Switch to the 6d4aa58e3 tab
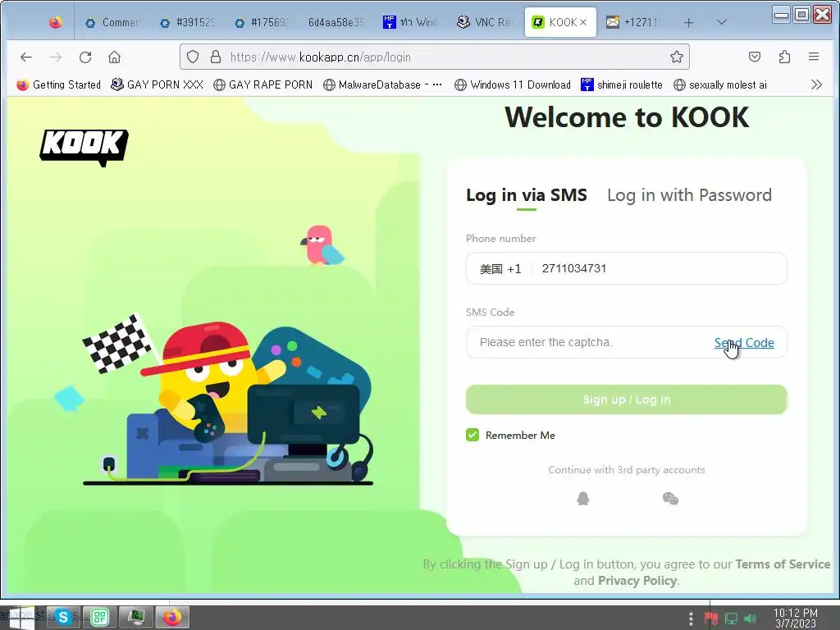The image size is (840, 630). tap(336, 22)
